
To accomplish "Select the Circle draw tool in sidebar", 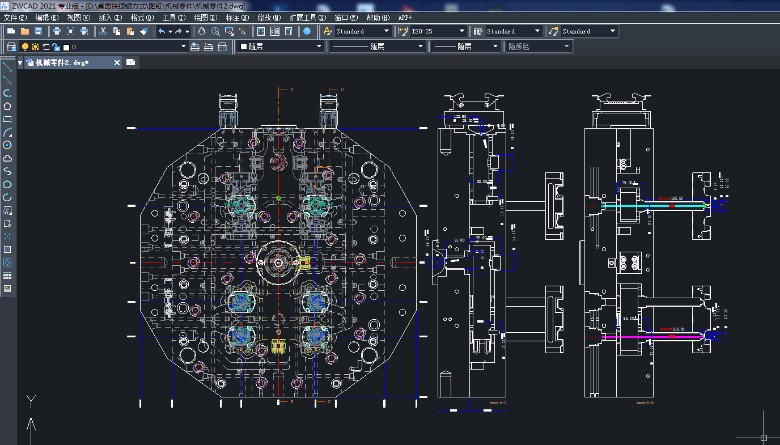I will [x=7, y=145].
